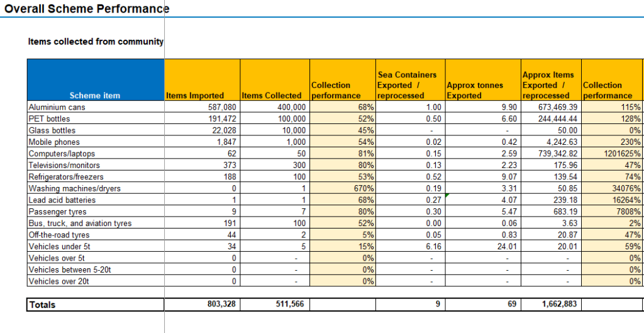This screenshot has height=333, width=644.
Task: Select the 'Computers/laptops' row label
Action: pyautogui.click(x=96, y=154)
